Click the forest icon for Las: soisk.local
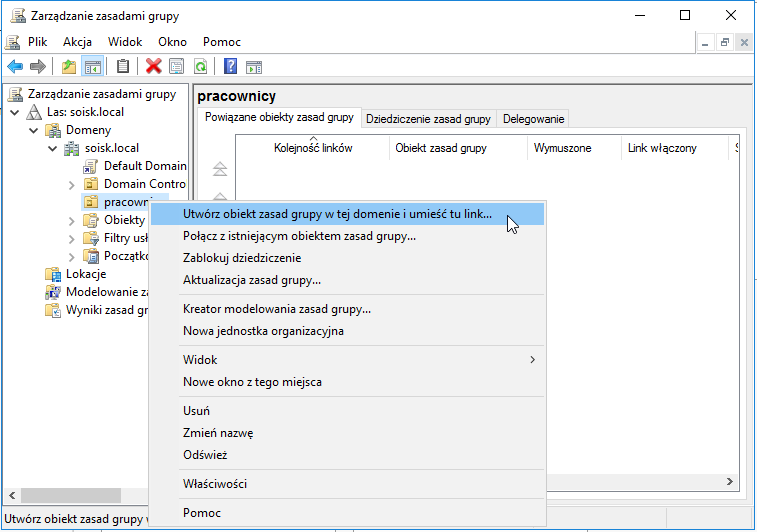This screenshot has height=532, width=757. [x=34, y=112]
